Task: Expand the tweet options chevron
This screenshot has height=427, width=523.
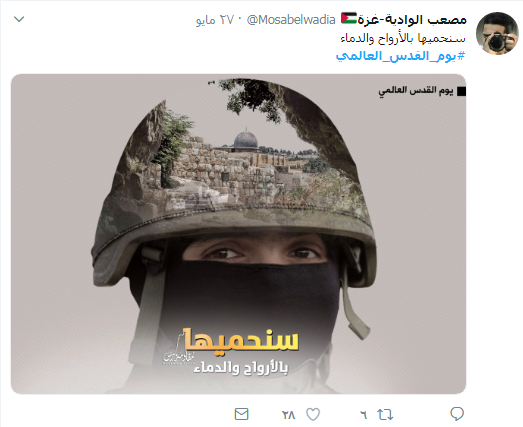Action: 19,19
